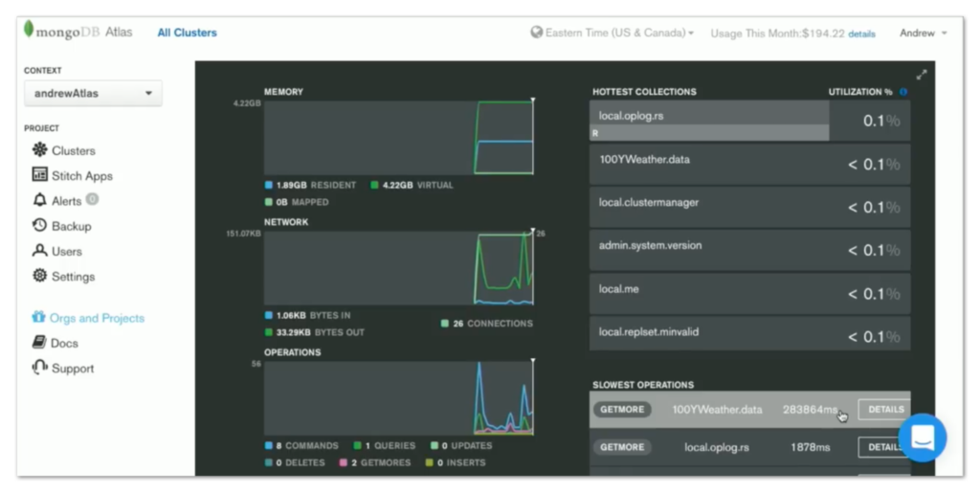The height and width of the screenshot is (495, 980).
Task: Open Alerts using the bell icon
Action: pyautogui.click(x=40, y=199)
